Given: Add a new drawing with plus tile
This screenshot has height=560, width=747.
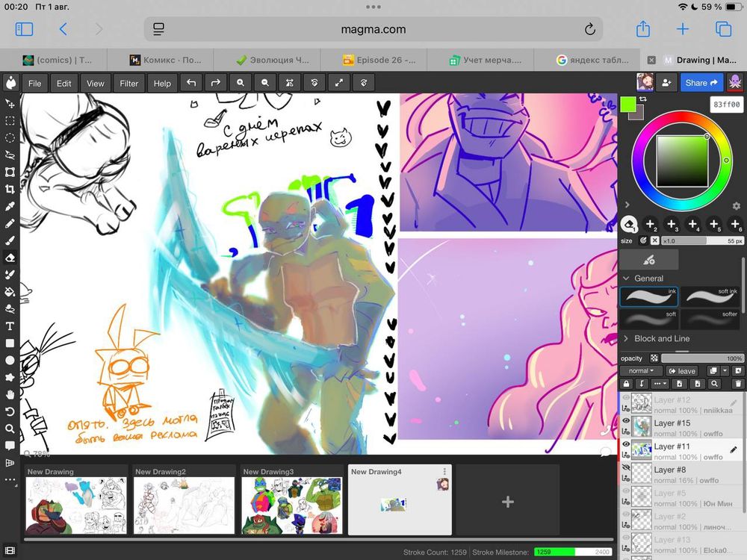Looking at the screenshot, I should [x=508, y=502].
